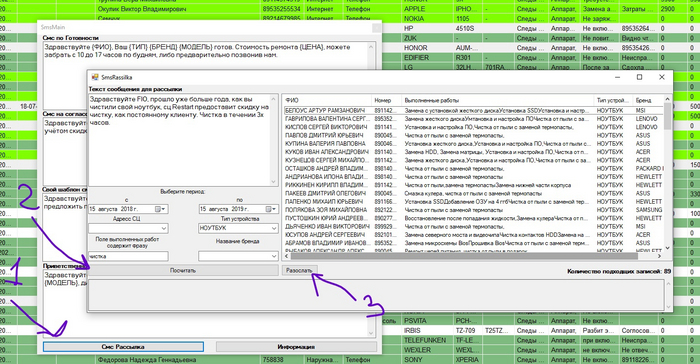
Task: Maximize the SmsRassilka window
Action: coord(639,77)
